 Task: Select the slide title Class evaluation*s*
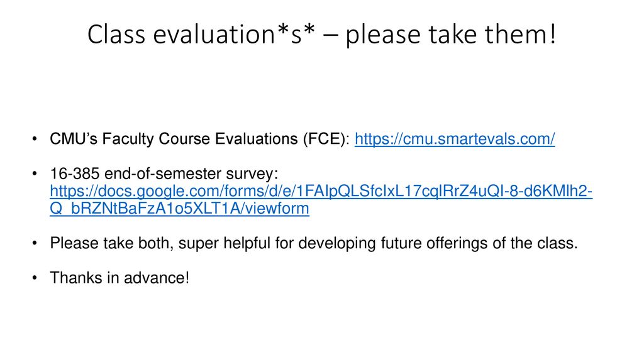pyautogui.click(x=201, y=35)
